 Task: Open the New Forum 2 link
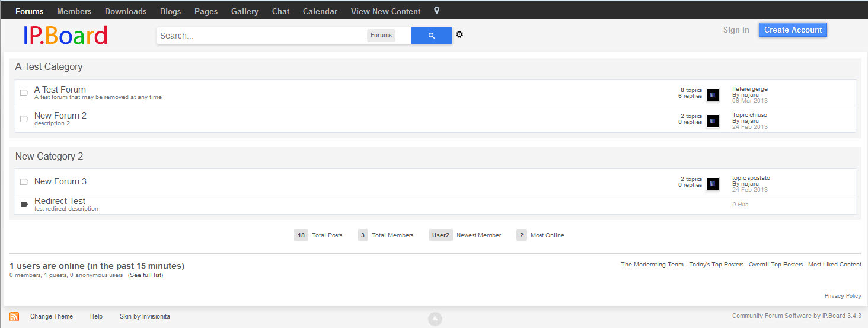point(60,116)
